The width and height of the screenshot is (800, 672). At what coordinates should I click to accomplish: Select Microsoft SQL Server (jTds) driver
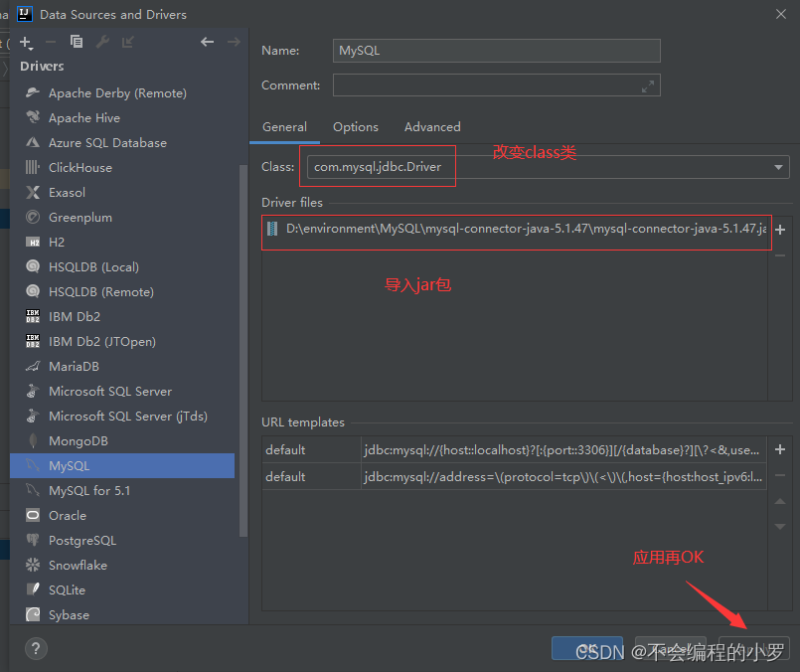(122, 416)
